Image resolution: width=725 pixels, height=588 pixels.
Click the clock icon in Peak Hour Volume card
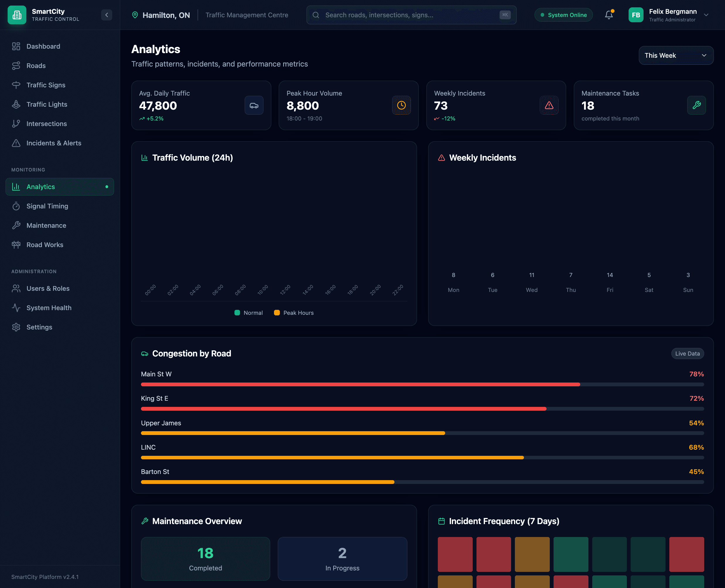401,105
